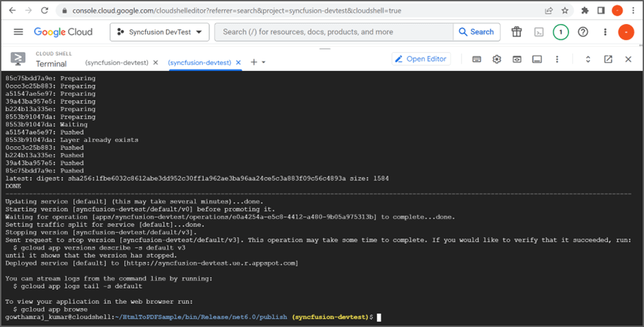The width and height of the screenshot is (644, 327).
Task: Click the 'gcloud app logs tail -s default' text
Action: (x=81, y=286)
